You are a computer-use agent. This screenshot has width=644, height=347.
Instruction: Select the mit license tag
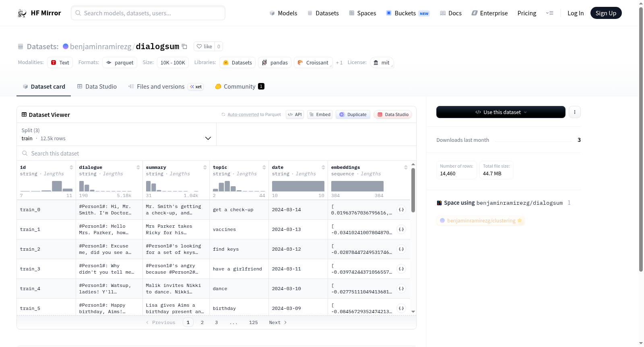point(382,62)
